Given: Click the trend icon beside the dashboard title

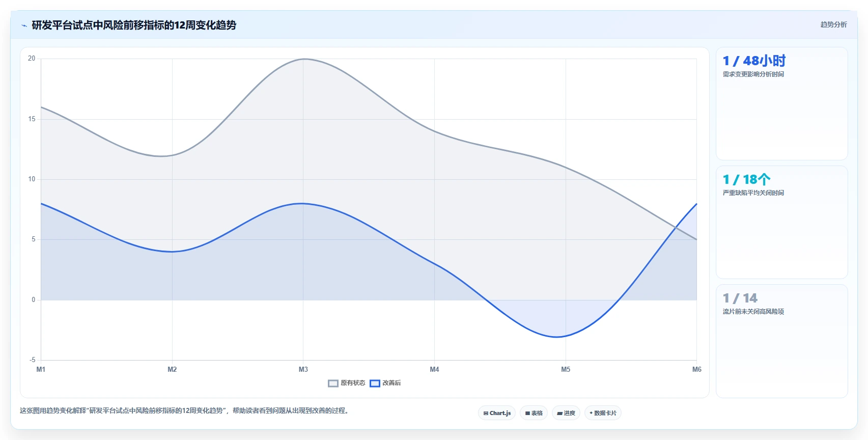Looking at the screenshot, I should click(x=24, y=25).
